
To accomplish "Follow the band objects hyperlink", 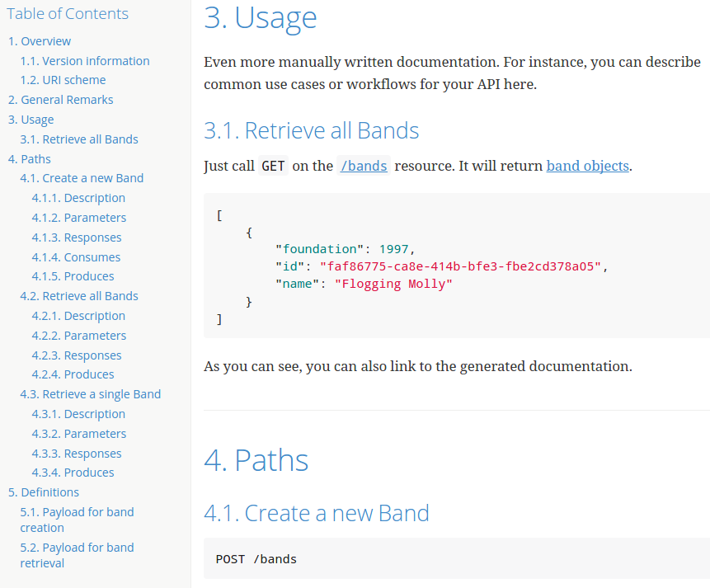I will pos(587,166).
